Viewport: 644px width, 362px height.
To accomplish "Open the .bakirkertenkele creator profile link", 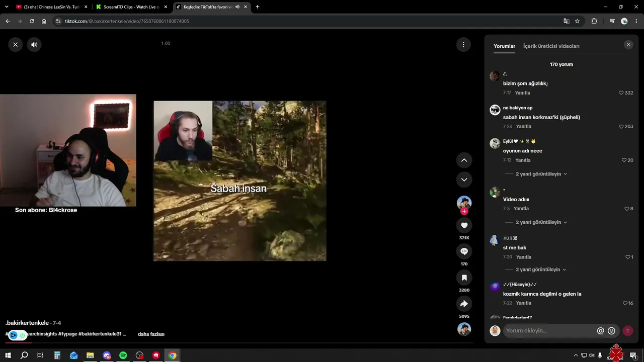I will 27,323.
